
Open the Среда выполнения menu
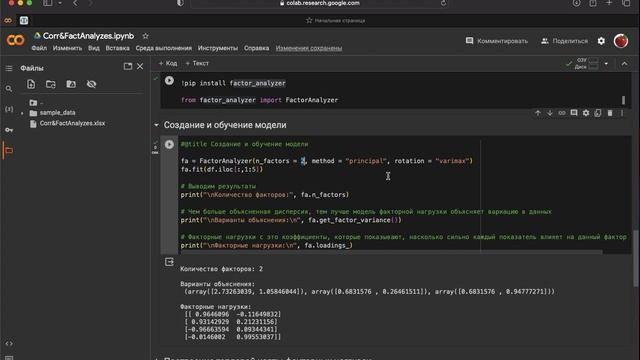[164, 48]
